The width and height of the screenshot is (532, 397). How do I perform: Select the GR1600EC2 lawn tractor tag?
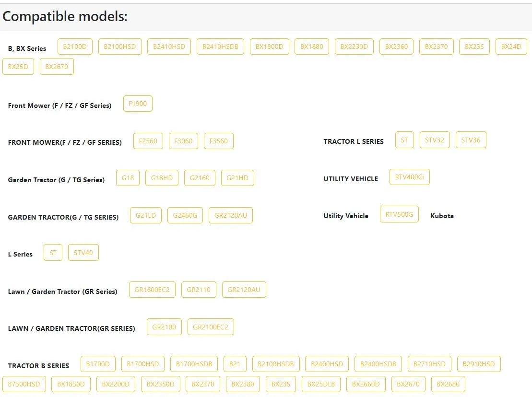[x=152, y=289]
